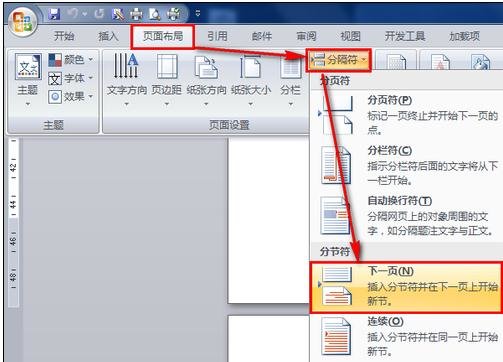Choose 分栏符(C) column break entry
503x362 pixels.
[x=407, y=165]
